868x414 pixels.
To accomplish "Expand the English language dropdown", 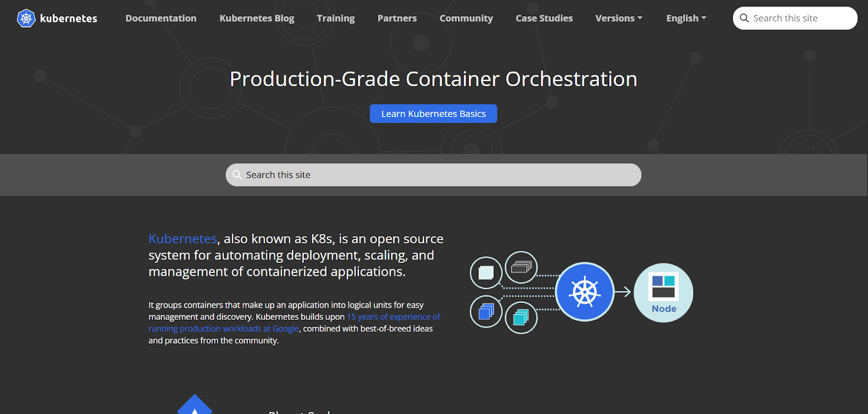I will [686, 18].
